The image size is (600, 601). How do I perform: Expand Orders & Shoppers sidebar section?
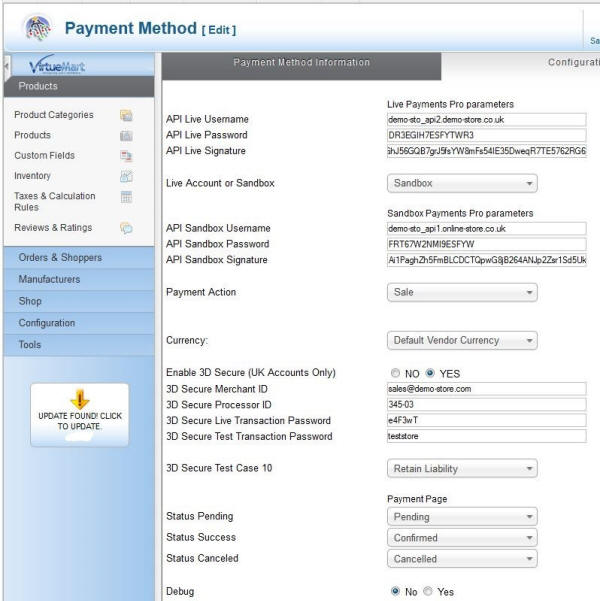click(79, 258)
